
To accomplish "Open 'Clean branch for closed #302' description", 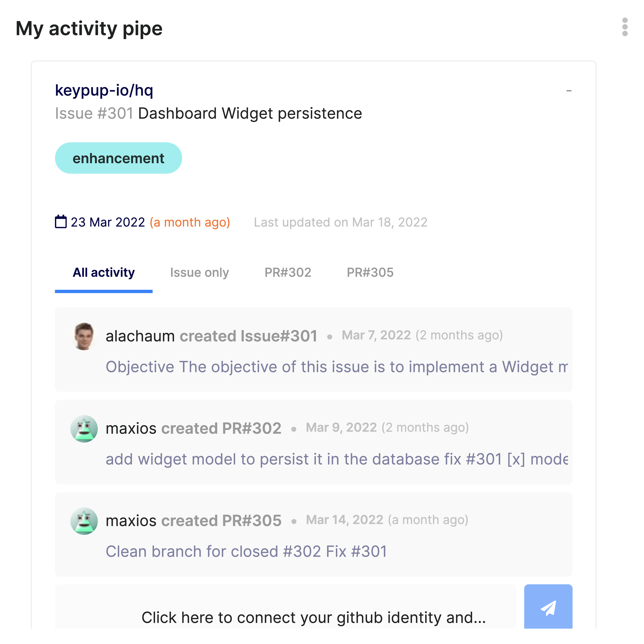I will click(246, 551).
